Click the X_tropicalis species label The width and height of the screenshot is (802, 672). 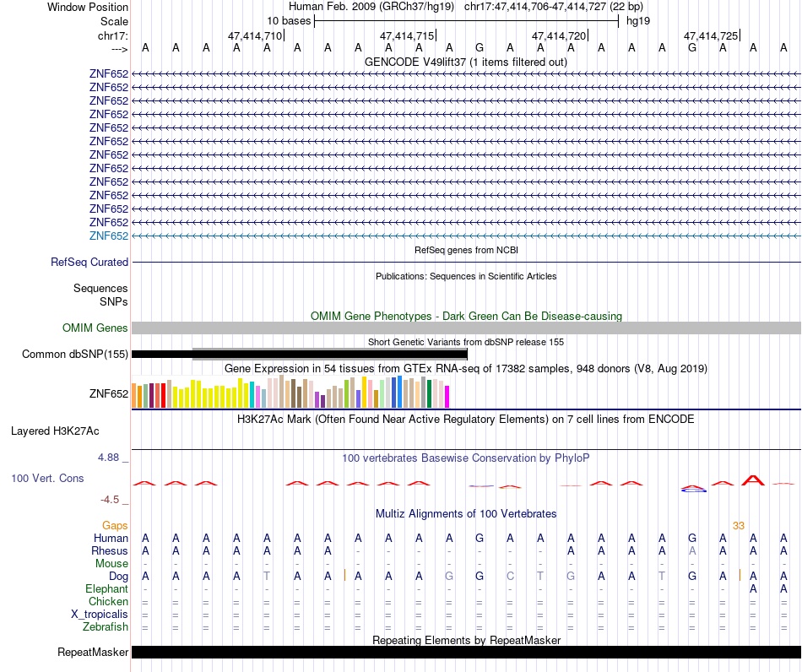(100, 615)
